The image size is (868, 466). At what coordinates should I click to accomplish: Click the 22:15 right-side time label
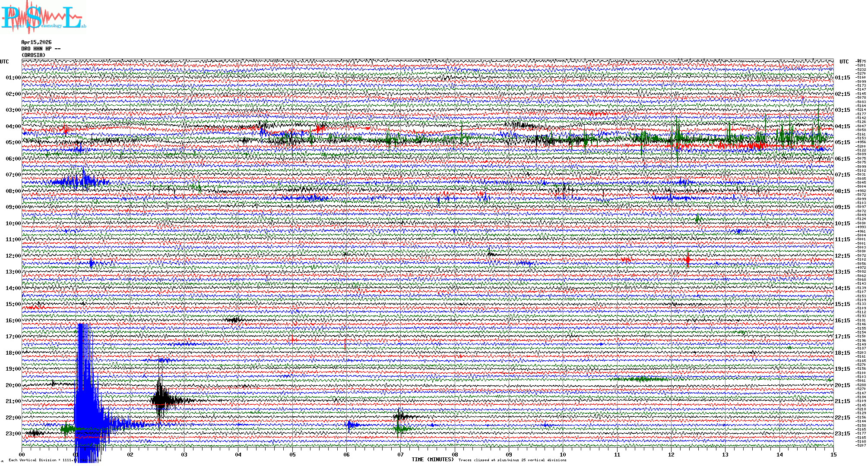842,418
